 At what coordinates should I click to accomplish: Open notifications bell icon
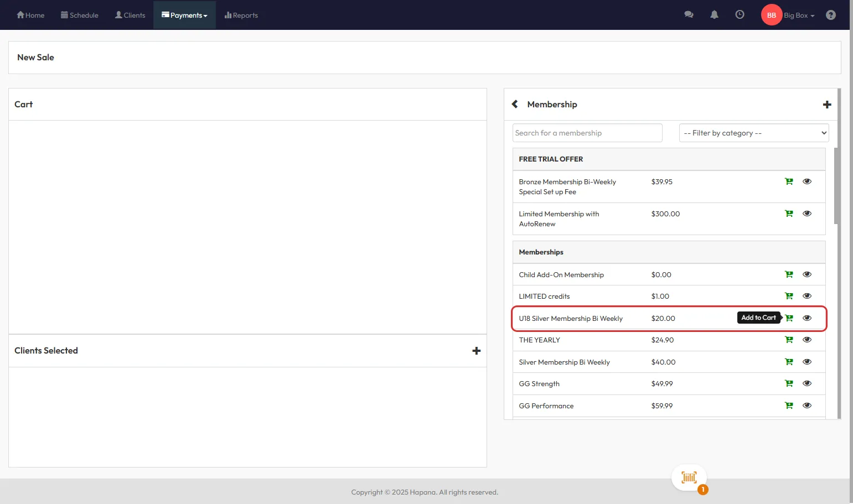[714, 15]
